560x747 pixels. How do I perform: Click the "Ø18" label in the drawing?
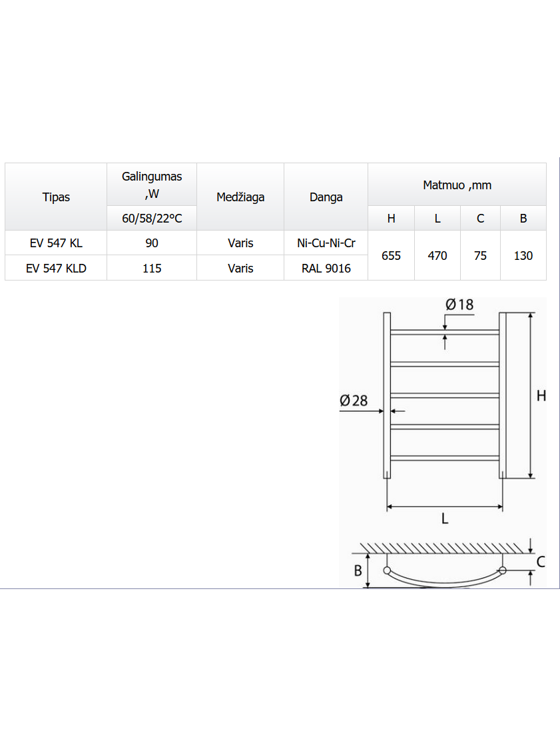pyautogui.click(x=459, y=305)
